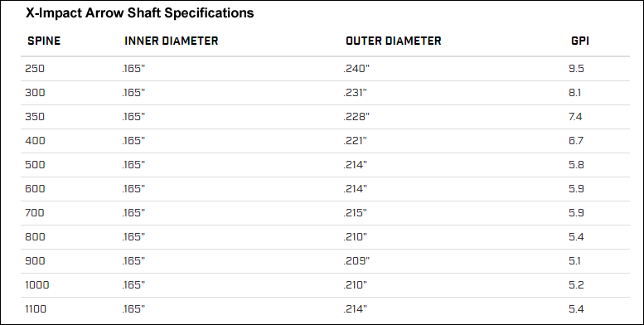Click the SPINE column header
The width and height of the screenshot is (644, 325).
[44, 41]
